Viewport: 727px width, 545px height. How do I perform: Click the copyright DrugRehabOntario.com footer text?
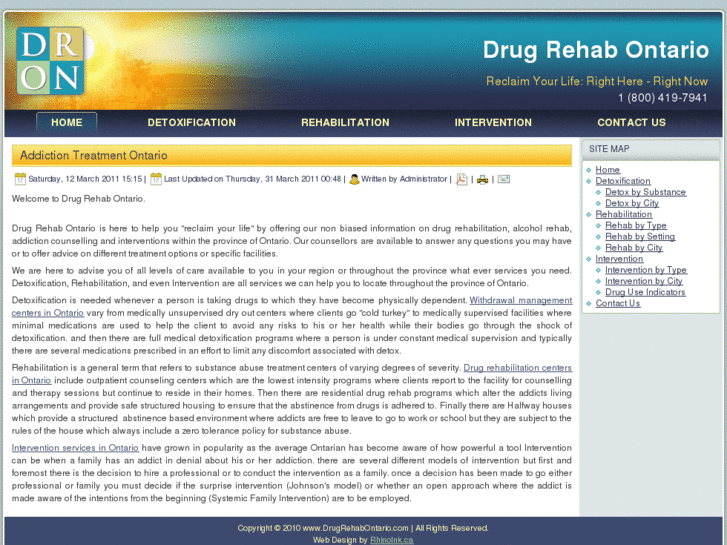(x=363, y=528)
